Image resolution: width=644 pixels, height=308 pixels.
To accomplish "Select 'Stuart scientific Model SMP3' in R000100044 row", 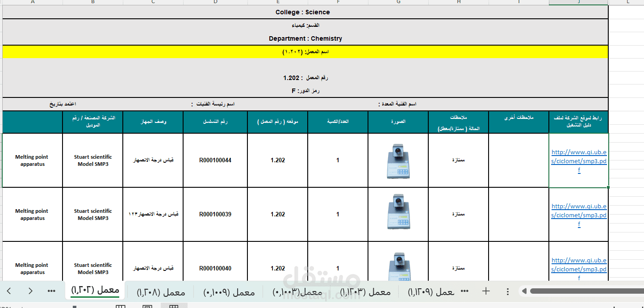I will tap(93, 160).
